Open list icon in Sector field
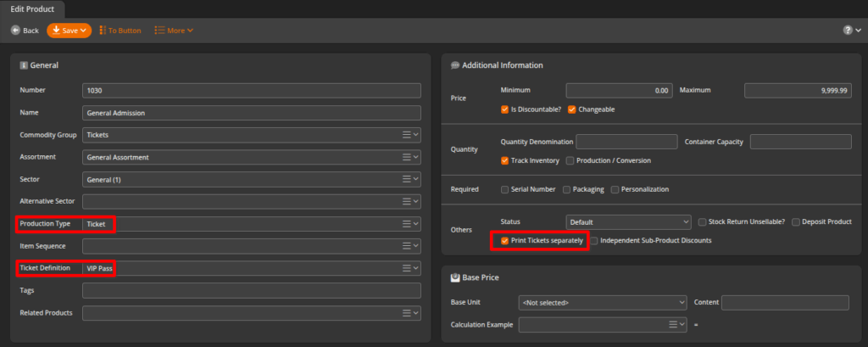868x347 pixels. point(407,179)
